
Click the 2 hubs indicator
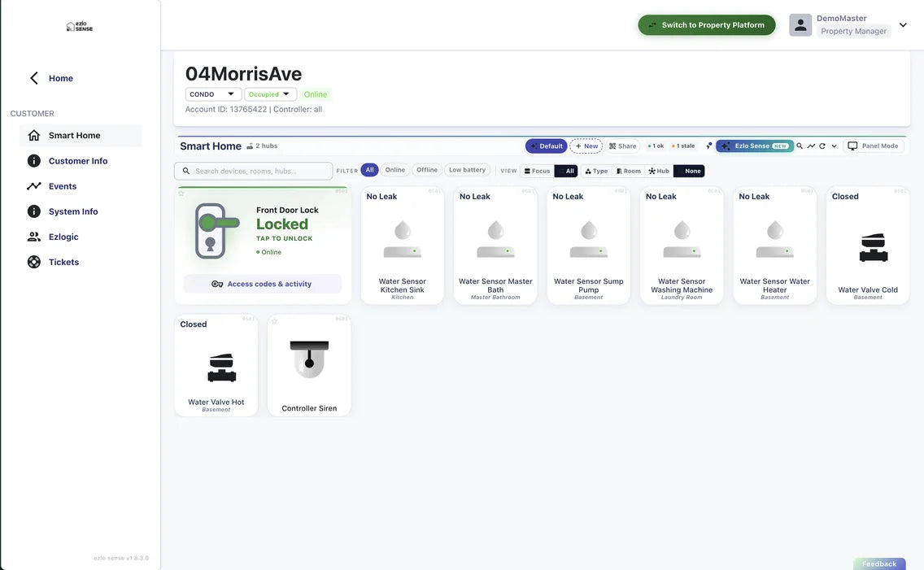tap(262, 146)
